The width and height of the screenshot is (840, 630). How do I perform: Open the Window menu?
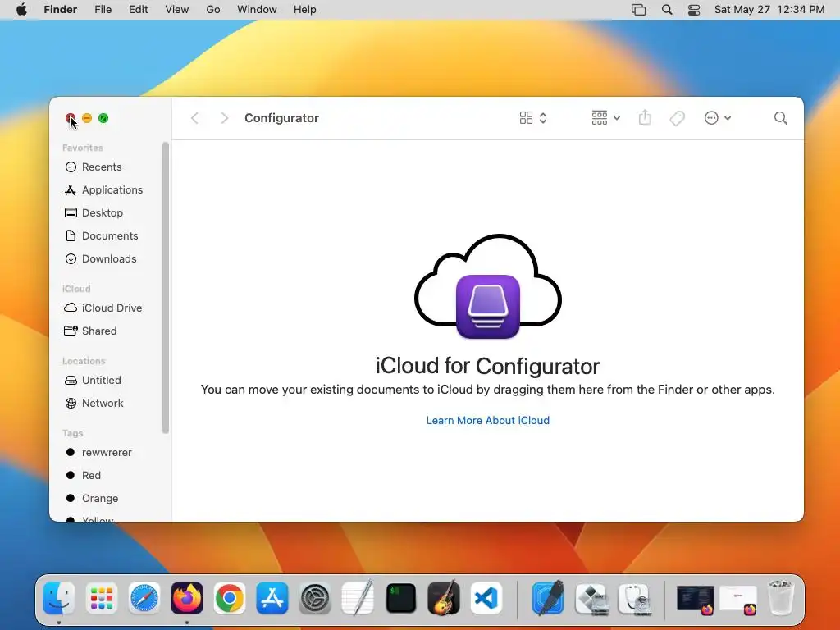point(257,10)
